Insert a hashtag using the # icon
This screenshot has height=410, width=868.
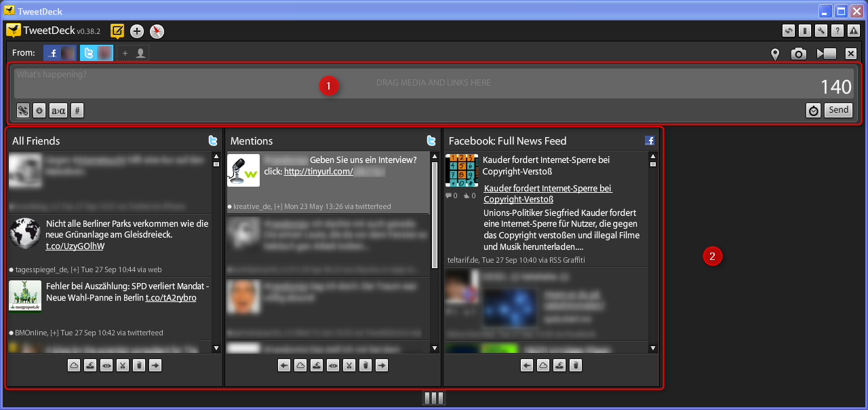click(76, 110)
